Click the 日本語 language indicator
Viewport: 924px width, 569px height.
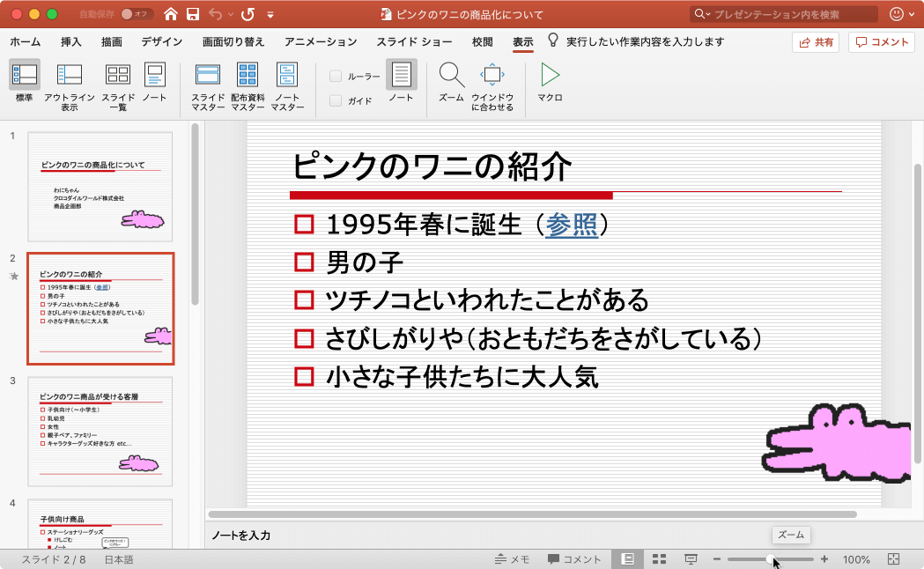click(x=119, y=559)
